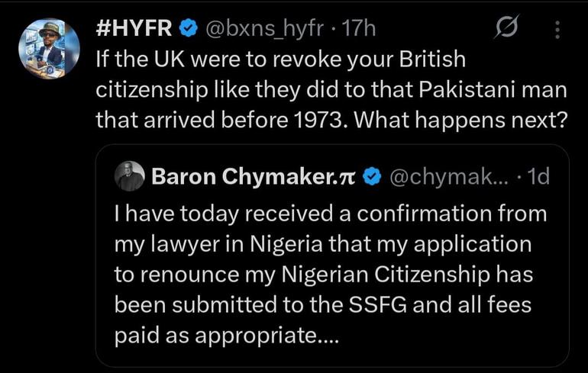Click the 'What happens next?' sentence
Viewport: 588px width, 373px height.
tap(460, 121)
